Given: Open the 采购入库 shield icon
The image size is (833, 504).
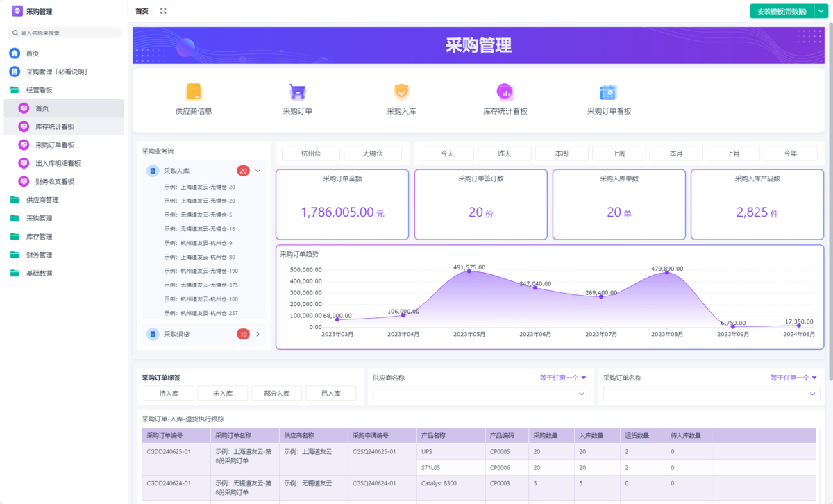Looking at the screenshot, I should coord(401,92).
